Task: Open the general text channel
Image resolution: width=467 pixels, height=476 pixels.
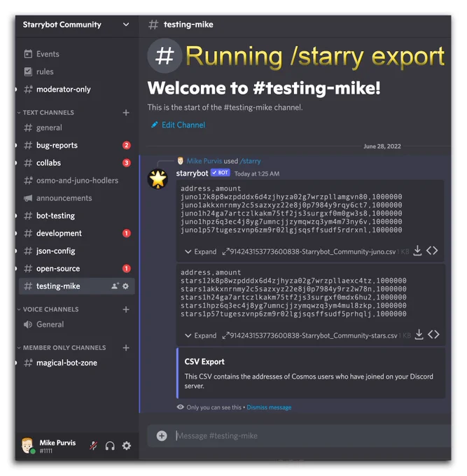Action: pos(43,127)
